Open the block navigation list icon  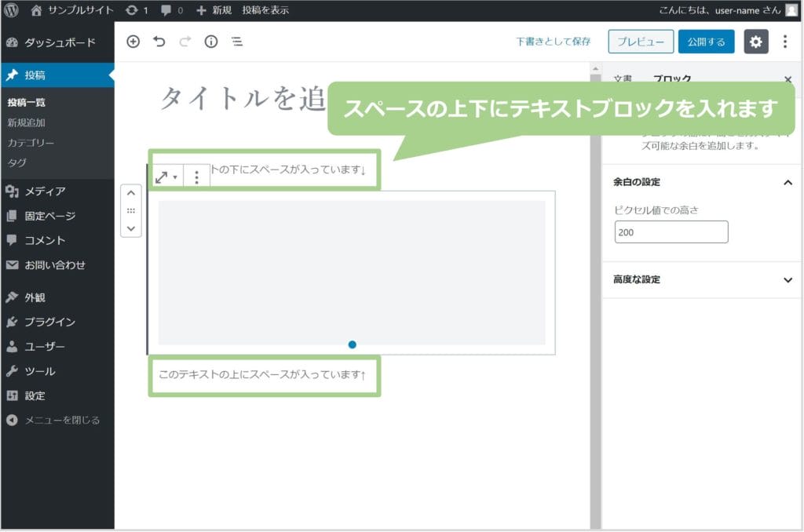[x=236, y=42]
